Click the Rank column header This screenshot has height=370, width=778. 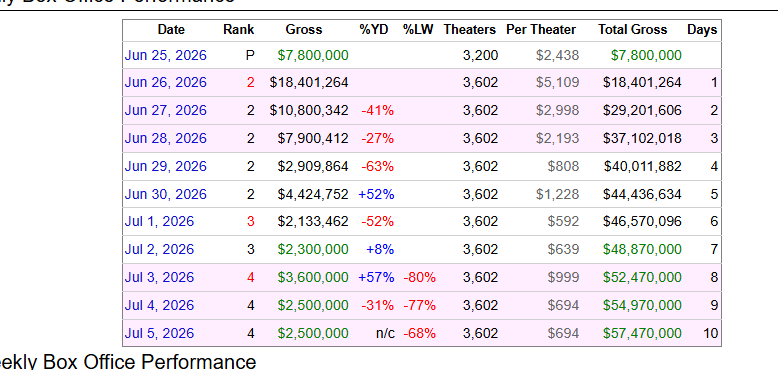click(239, 30)
